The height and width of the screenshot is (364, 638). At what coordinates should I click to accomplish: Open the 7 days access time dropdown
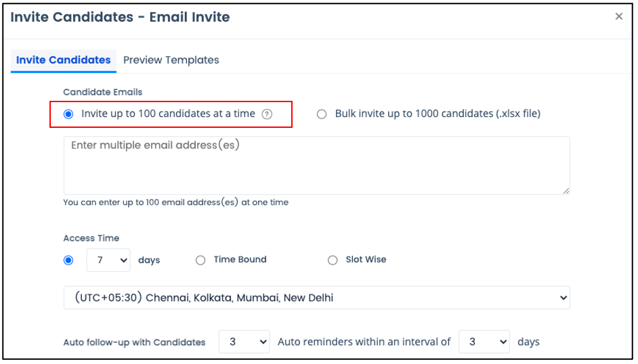[x=108, y=260]
